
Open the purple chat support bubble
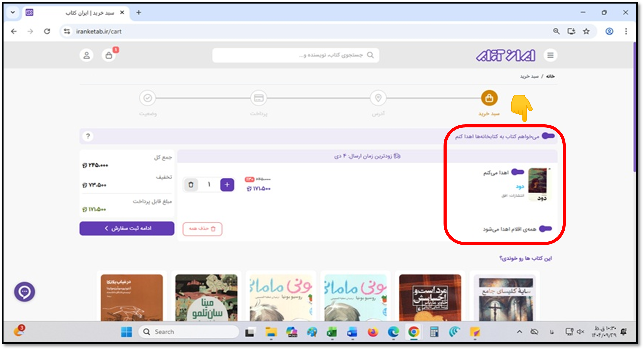25,292
